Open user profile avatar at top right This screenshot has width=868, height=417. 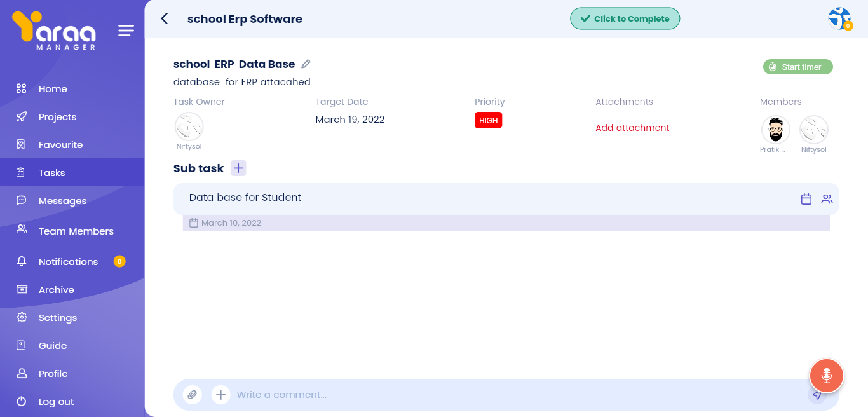[839, 18]
